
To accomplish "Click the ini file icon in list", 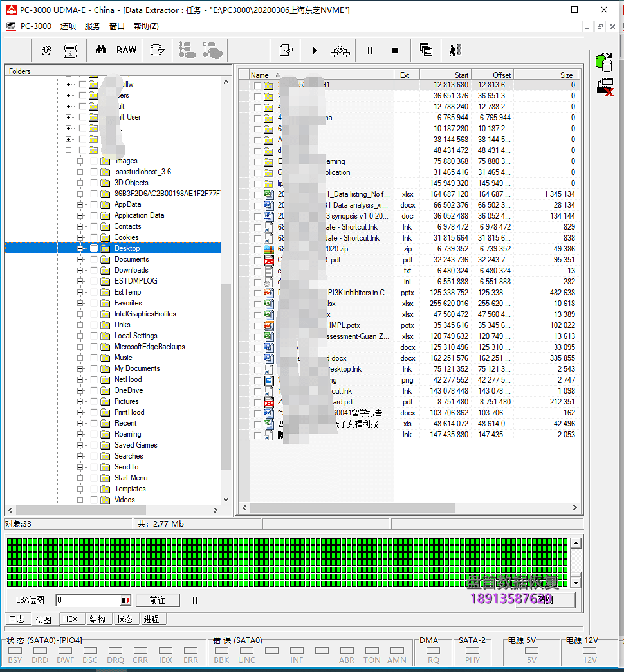I will (269, 282).
